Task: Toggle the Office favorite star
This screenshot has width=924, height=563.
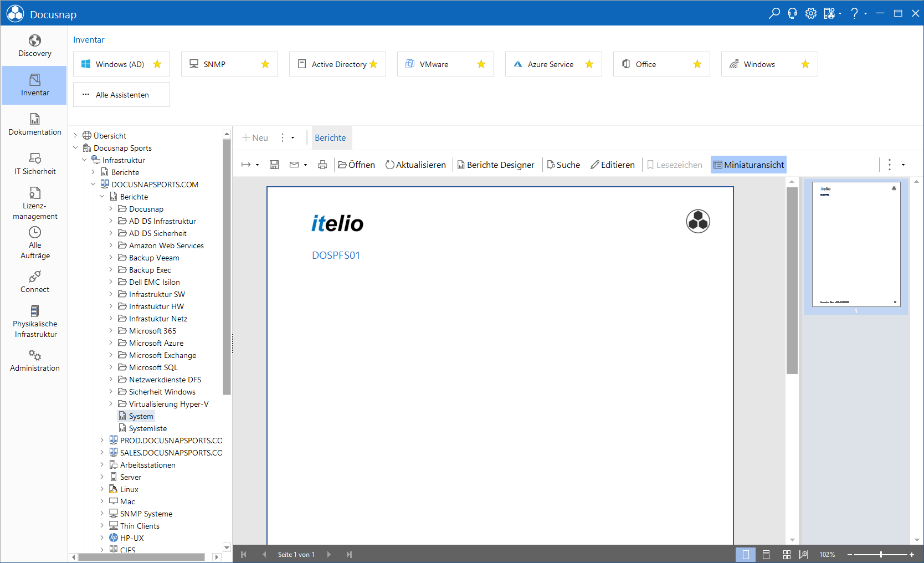Action: (x=697, y=64)
